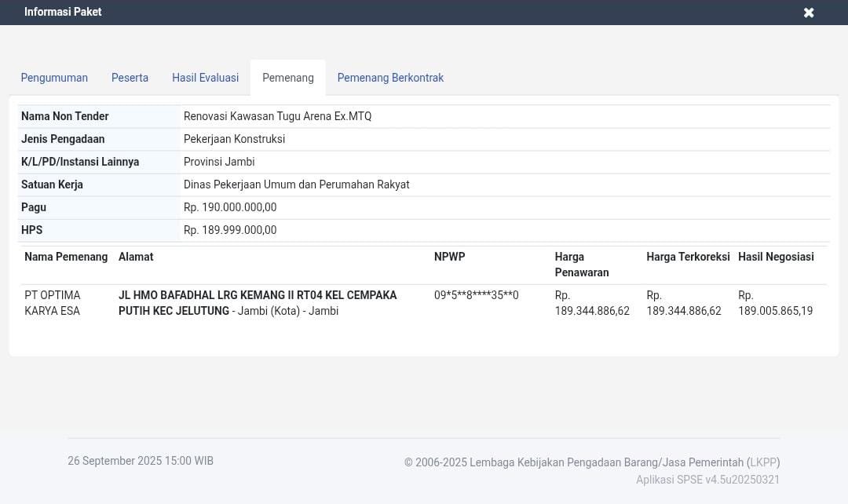Select the winner name PT OPTIMA KARYA ESA
This screenshot has height=504, width=848.
(53, 303)
